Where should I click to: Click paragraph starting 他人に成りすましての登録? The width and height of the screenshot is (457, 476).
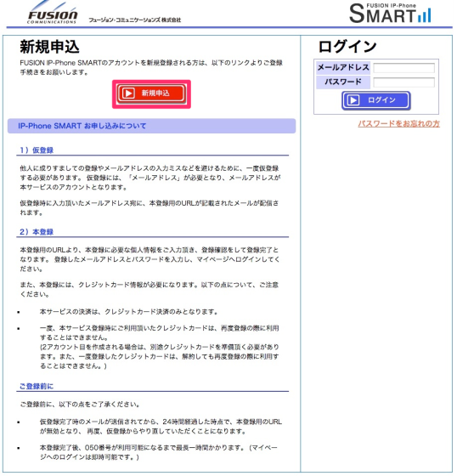[x=150, y=178]
